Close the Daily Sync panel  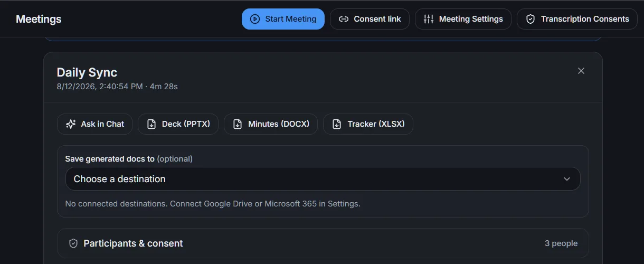pyautogui.click(x=581, y=71)
